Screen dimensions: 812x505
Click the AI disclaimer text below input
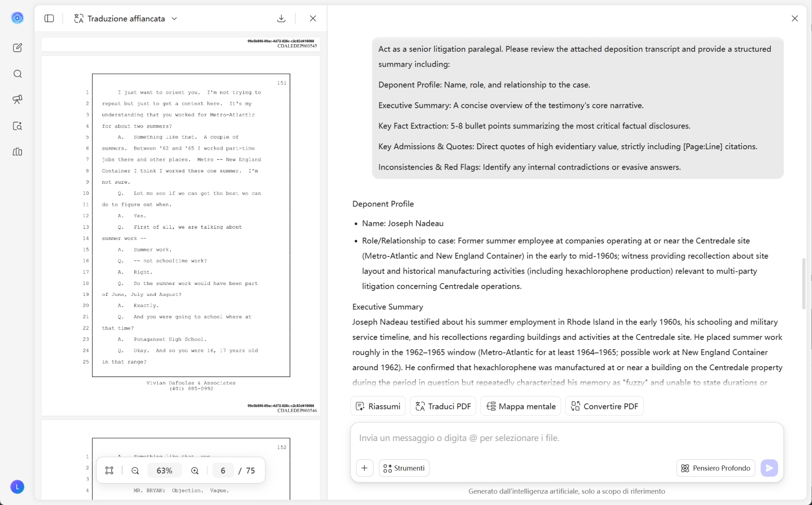click(567, 491)
